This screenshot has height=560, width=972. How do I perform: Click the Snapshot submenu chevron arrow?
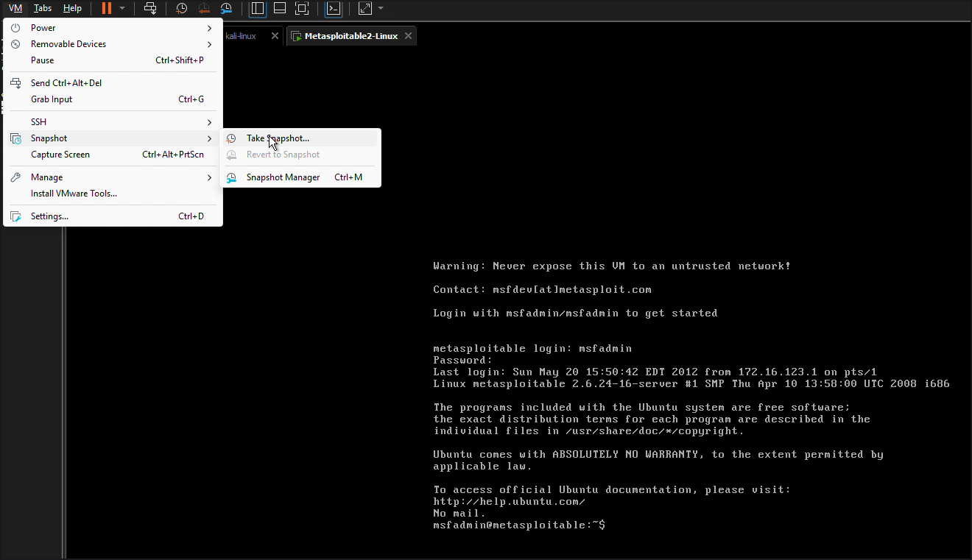(210, 138)
